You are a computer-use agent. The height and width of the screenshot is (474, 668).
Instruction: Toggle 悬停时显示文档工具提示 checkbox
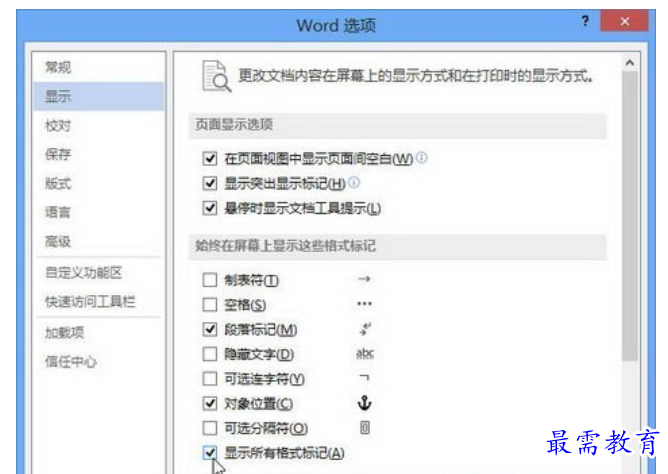210,208
